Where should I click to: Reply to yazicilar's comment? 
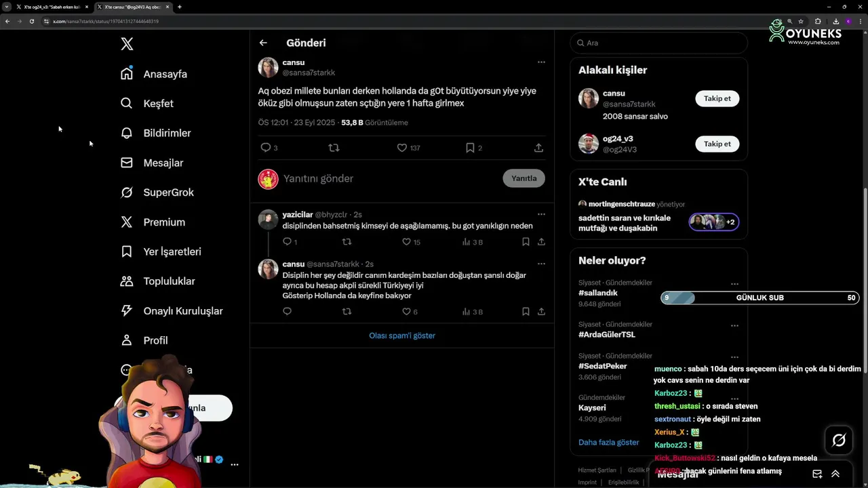point(287,241)
